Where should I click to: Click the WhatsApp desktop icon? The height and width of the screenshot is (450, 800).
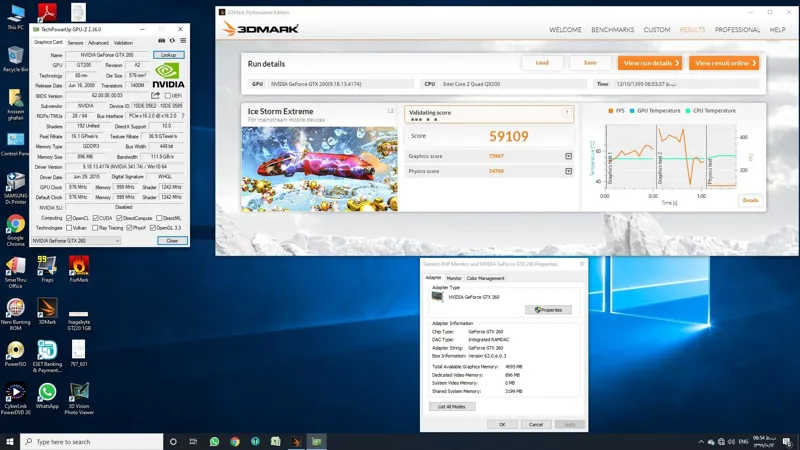coord(47,393)
